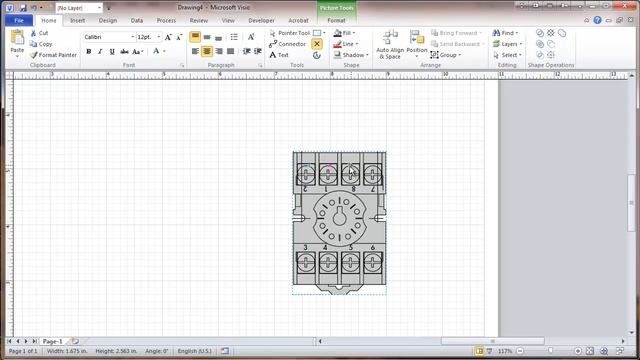Image resolution: width=640 pixels, height=360 pixels.
Task: Switch to the Insert tab
Action: [x=77, y=20]
